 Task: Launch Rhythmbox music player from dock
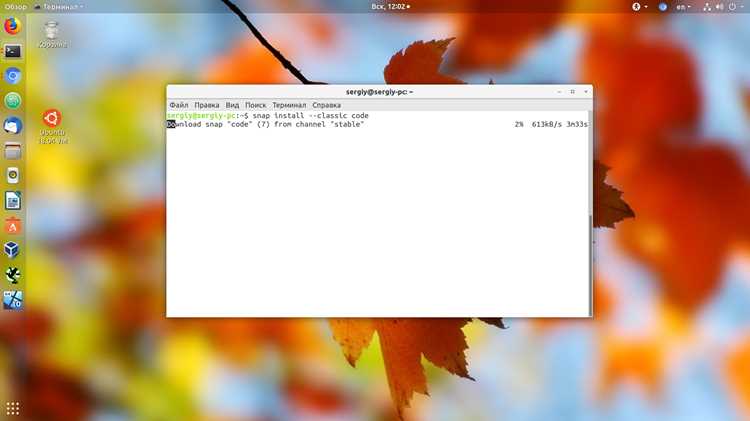[x=12, y=176]
